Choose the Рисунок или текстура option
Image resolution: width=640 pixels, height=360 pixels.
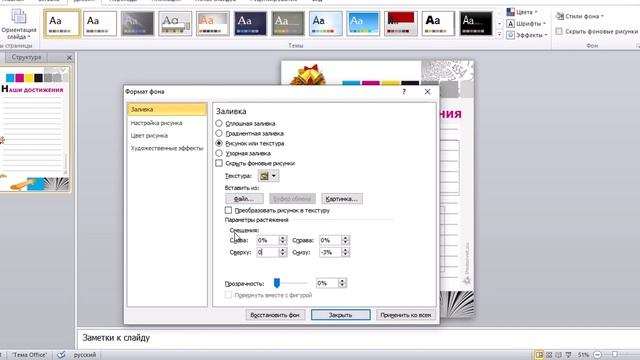pos(219,143)
